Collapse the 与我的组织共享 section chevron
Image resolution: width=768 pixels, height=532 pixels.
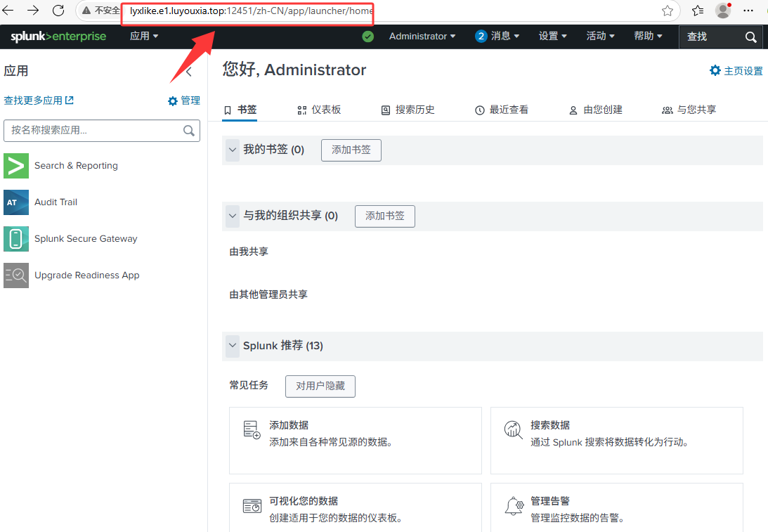233,216
